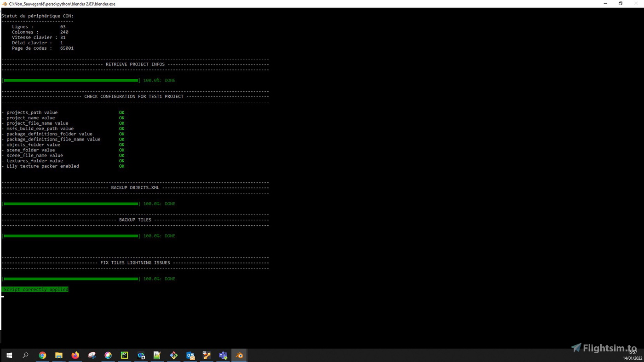Click the Retrieve Project Infos progress bar
The height and width of the screenshot is (362, 644).
(71, 81)
